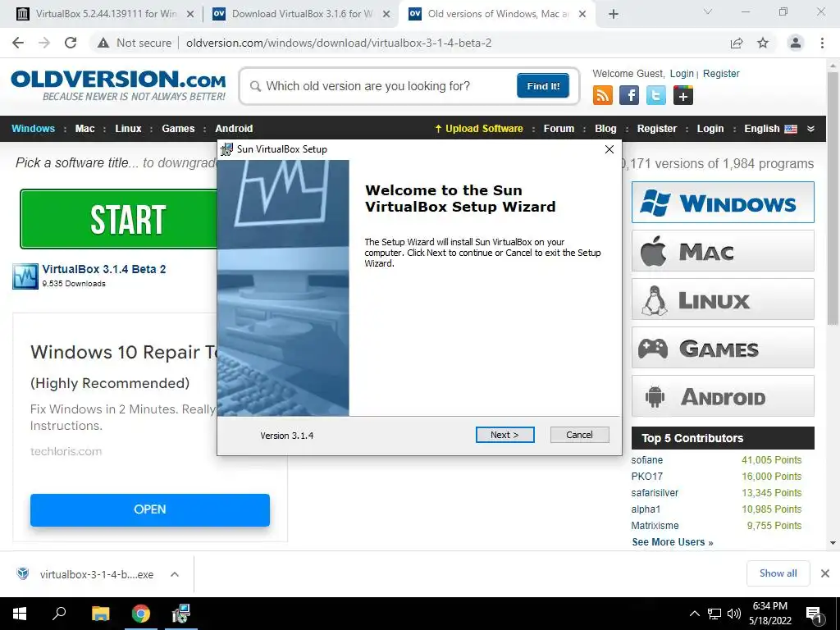Open the volume speaker tray icon
The width and height of the screenshot is (840, 630).
pyautogui.click(x=734, y=614)
